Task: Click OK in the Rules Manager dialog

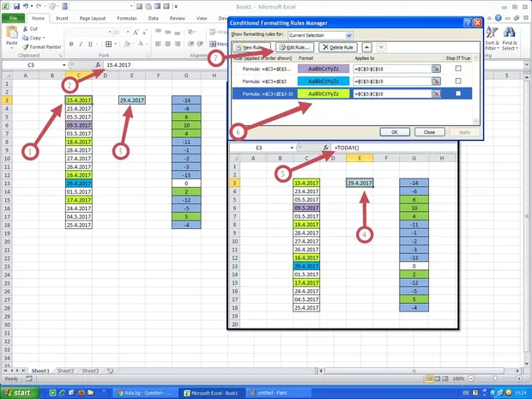Action: [395, 132]
